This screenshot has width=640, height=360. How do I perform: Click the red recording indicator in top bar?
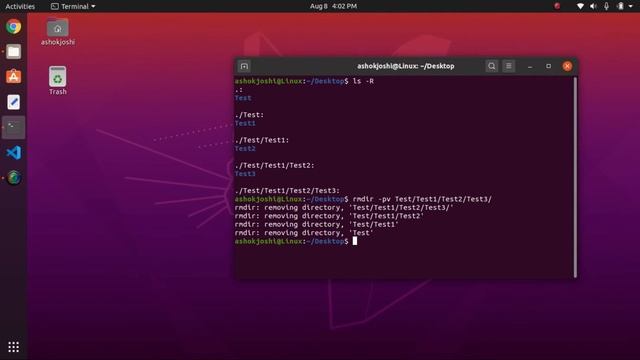click(557, 6)
